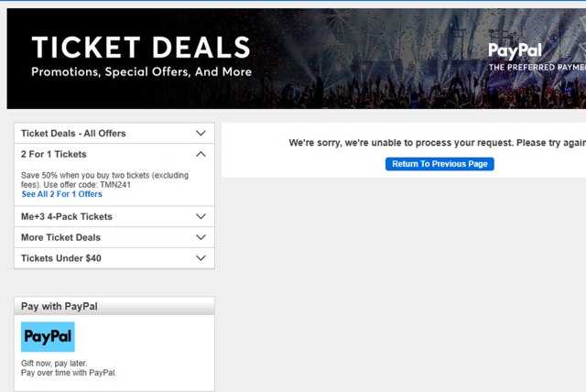Click the Save 50% offer code description
586x392 pixels.
tap(103, 179)
